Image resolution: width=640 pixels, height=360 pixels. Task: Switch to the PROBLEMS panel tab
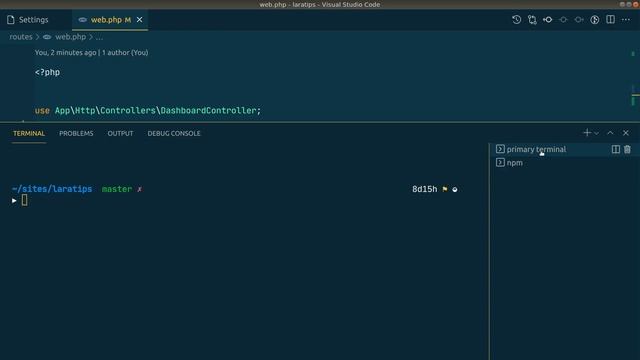pos(76,133)
